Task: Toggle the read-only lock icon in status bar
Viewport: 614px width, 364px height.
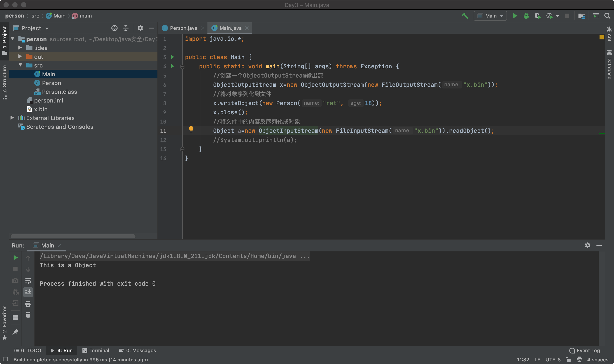Action: [x=568, y=360]
